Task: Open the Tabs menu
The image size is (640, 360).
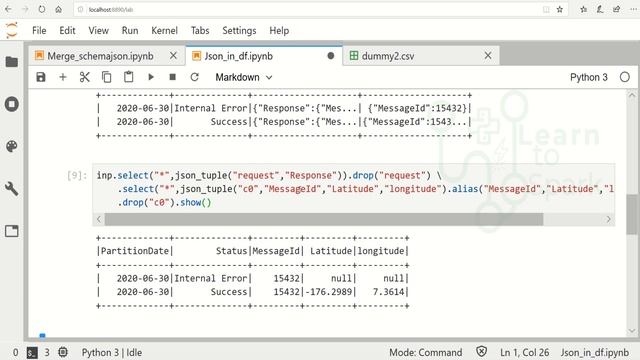Action: pos(200,31)
